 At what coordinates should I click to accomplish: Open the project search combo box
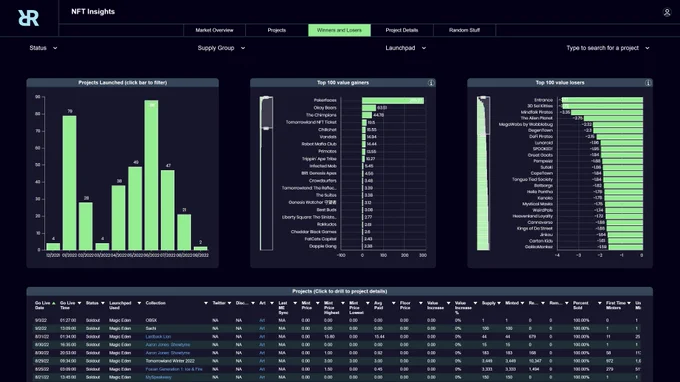coord(608,48)
